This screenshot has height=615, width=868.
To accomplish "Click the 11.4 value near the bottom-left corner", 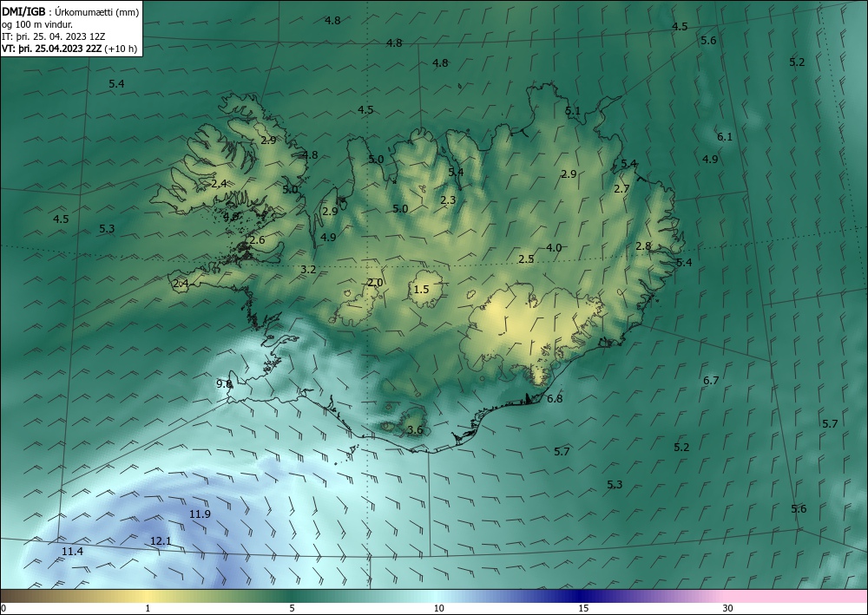I will pyautogui.click(x=73, y=552).
